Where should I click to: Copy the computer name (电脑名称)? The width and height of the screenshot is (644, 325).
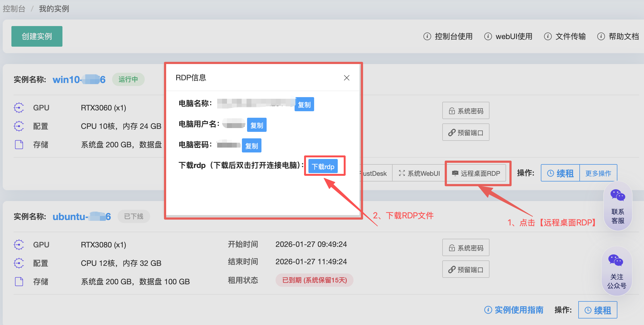(304, 104)
